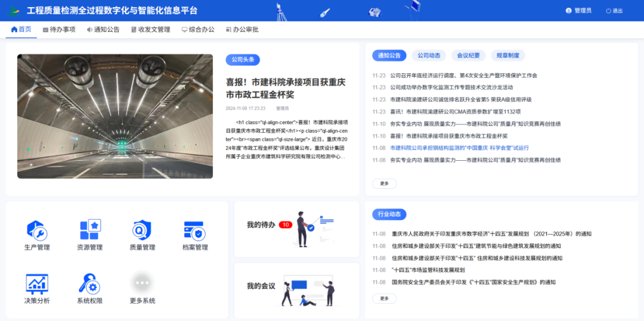644x321 pixels.
Task: Click the platform title 工程质量检测全过程数字化与智能化信息平台
Action: click(x=112, y=11)
